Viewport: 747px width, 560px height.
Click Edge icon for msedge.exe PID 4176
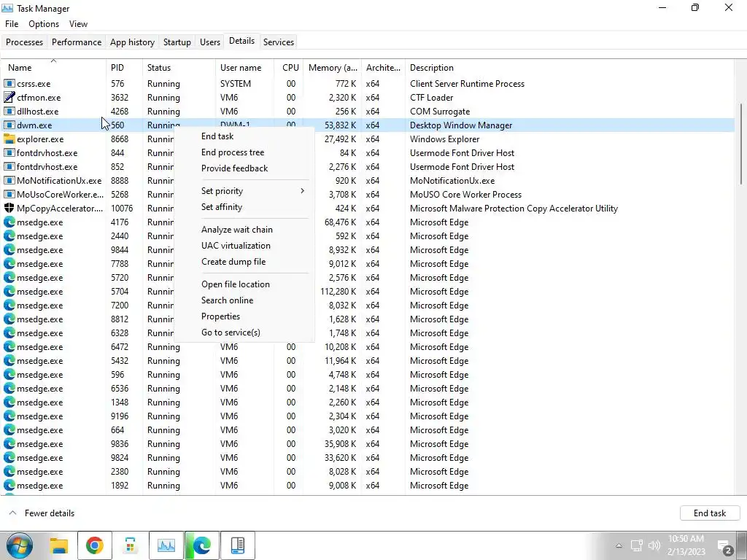(9, 222)
